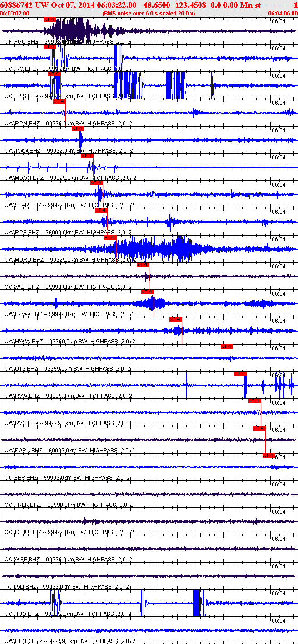
Task: Click event ID 60886742 in header
Action: [x=16, y=5]
